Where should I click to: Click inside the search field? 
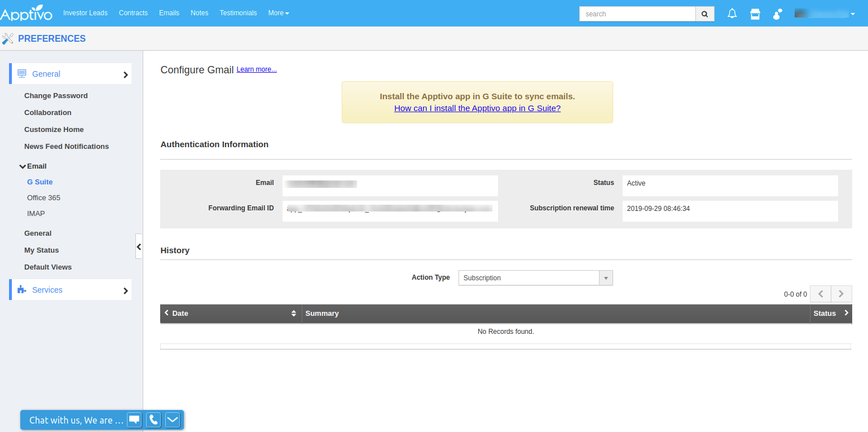coord(637,14)
